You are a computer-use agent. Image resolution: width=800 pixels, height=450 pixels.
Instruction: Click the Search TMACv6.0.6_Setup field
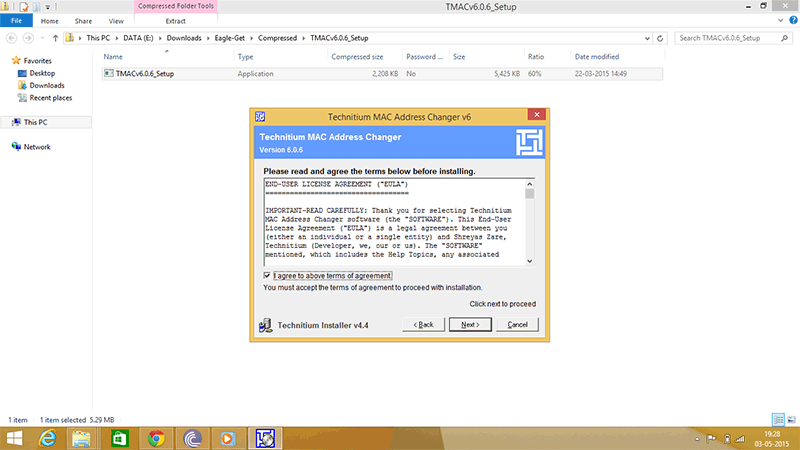point(730,38)
